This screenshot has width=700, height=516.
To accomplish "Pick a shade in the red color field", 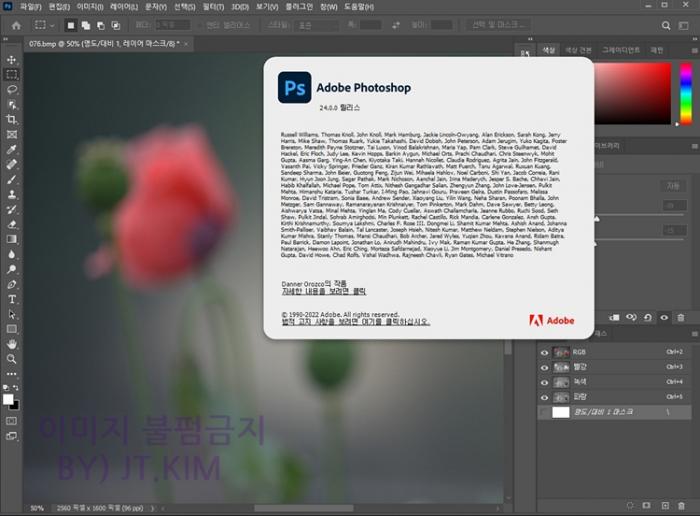I will 633,94.
